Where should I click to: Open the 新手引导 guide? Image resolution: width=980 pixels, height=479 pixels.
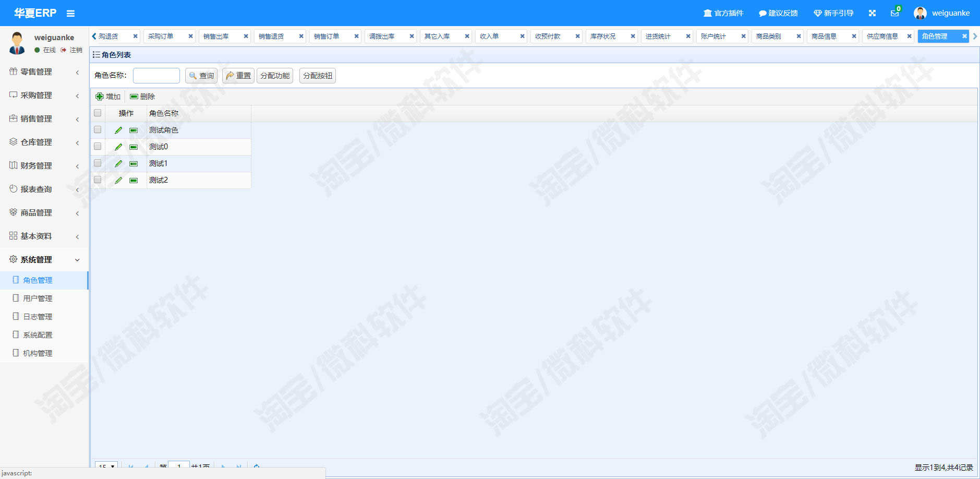coord(833,13)
